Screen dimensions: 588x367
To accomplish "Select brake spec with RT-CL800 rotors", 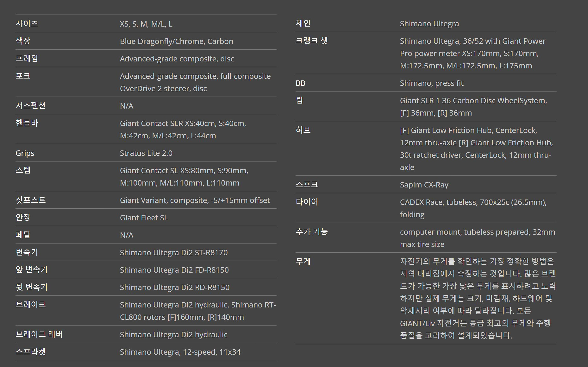I will tap(198, 311).
